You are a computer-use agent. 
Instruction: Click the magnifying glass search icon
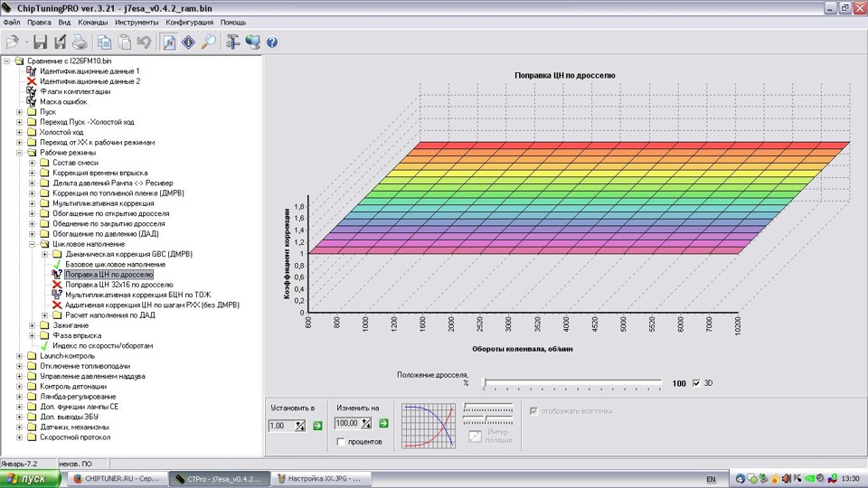(208, 42)
